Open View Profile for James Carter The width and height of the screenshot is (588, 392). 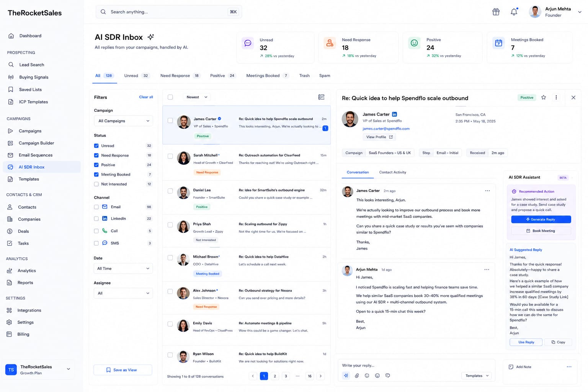coord(379,137)
